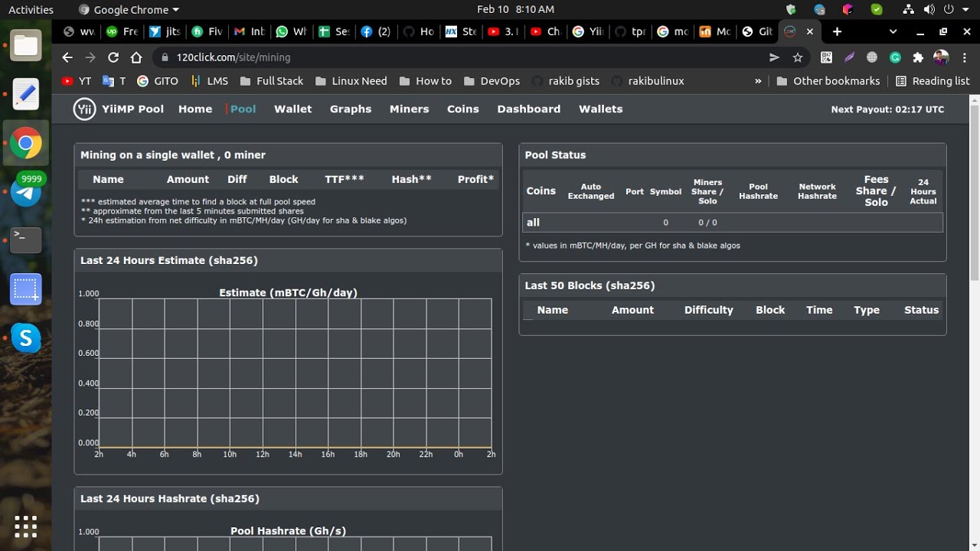Bookmark this page with the star
This screenshot has height=551, width=980.
(x=798, y=57)
